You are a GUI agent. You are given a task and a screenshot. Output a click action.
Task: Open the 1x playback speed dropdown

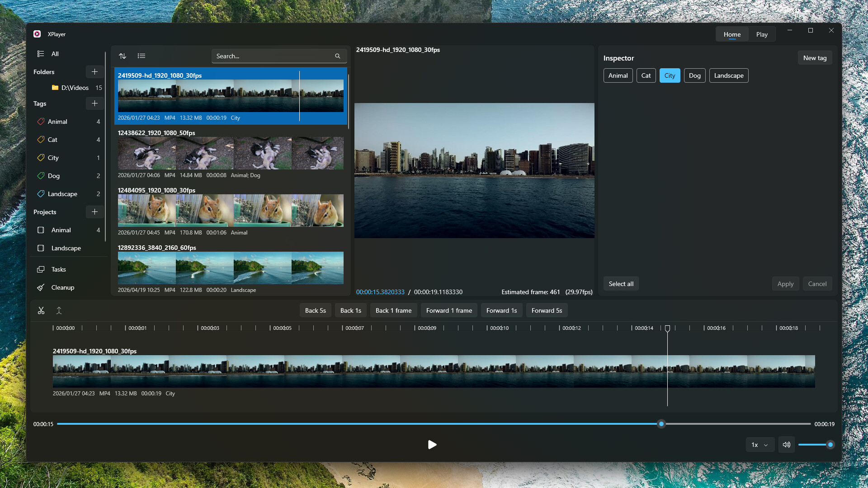tap(759, 445)
